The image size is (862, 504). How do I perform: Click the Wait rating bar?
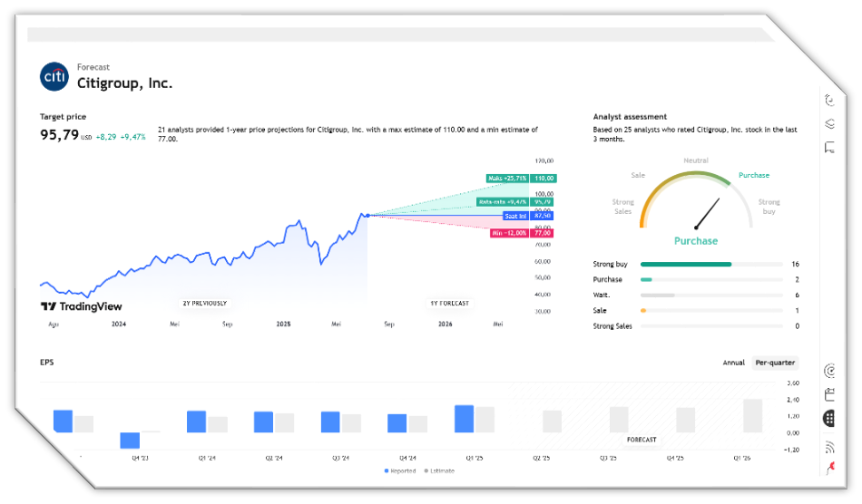[x=711, y=296]
